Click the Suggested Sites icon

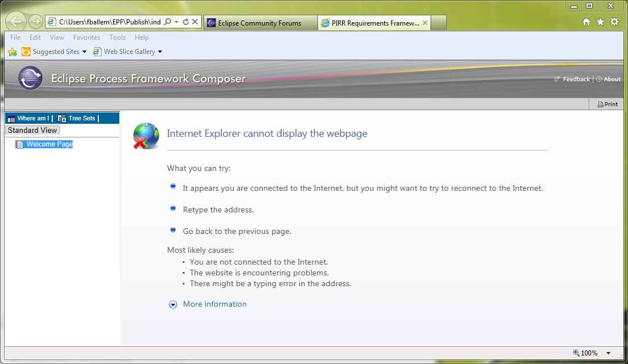(26, 52)
